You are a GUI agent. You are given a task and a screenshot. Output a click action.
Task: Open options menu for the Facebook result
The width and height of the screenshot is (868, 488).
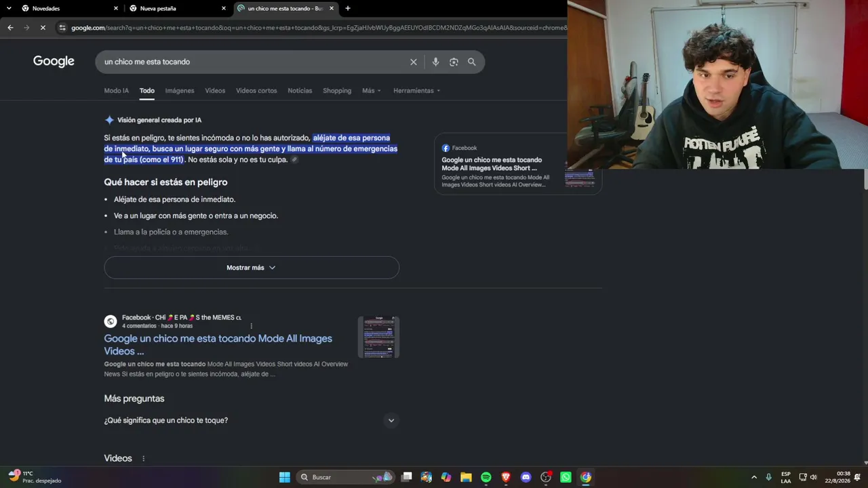(x=251, y=326)
